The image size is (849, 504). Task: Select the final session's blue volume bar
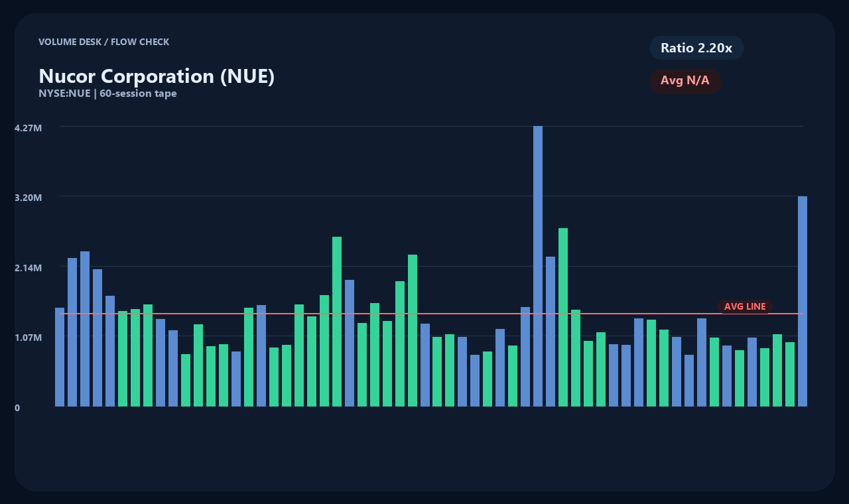(x=803, y=301)
